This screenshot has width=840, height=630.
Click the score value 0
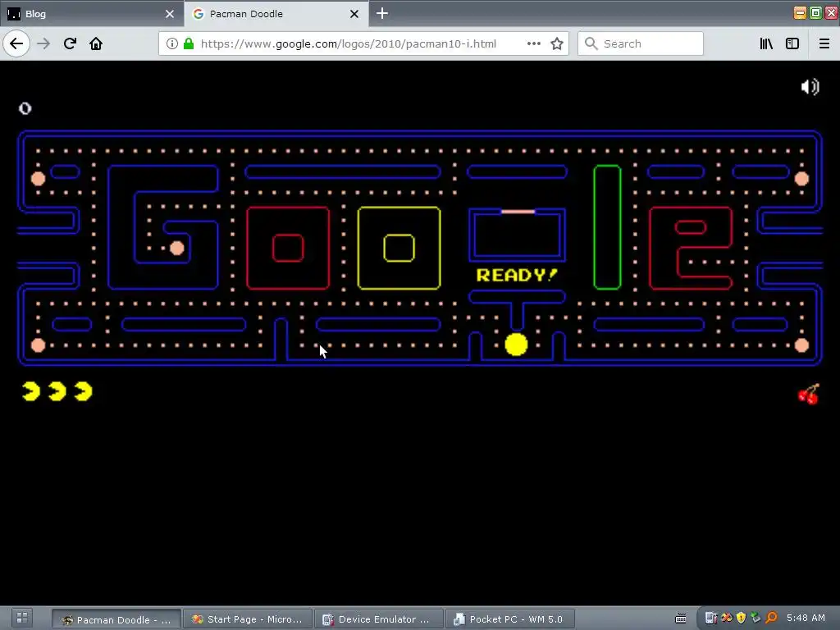pyautogui.click(x=25, y=109)
